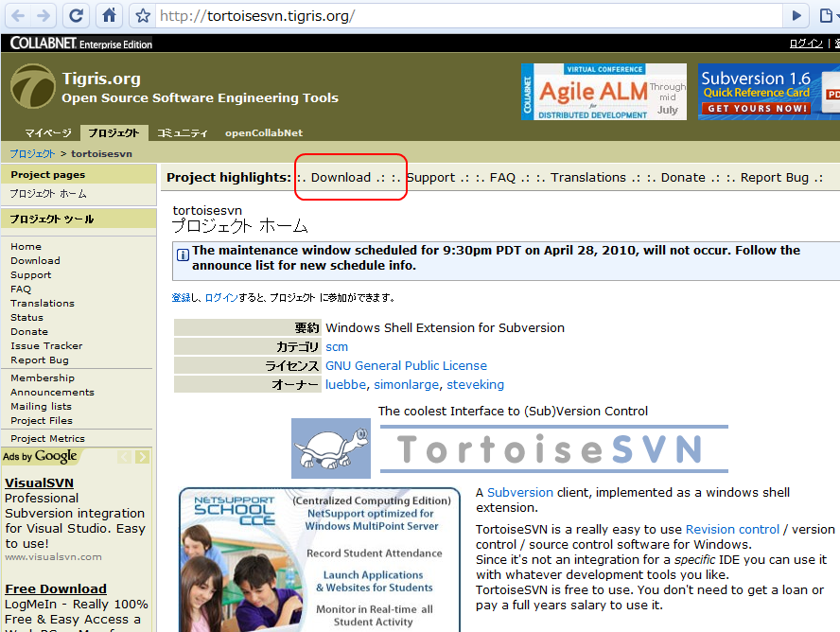
Task: Open Support in the left sidebar
Action: [31, 274]
